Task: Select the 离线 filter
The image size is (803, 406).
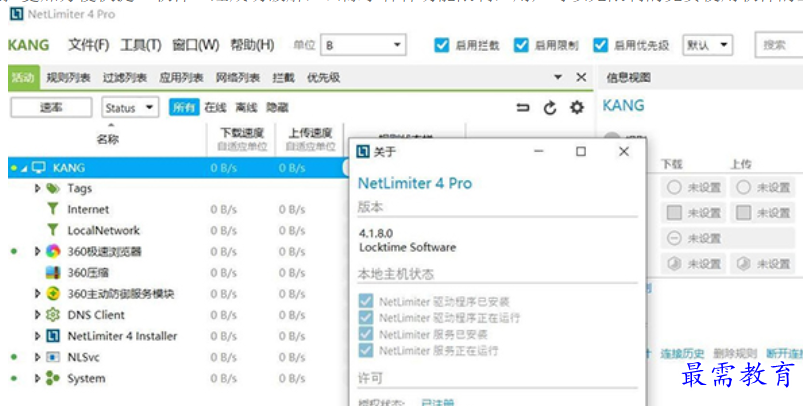Action: click(246, 108)
